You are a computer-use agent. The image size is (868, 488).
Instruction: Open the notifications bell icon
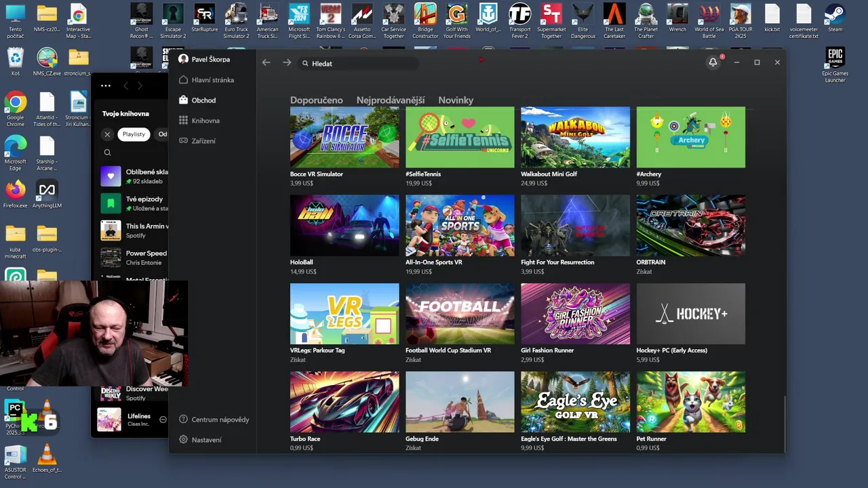click(713, 62)
